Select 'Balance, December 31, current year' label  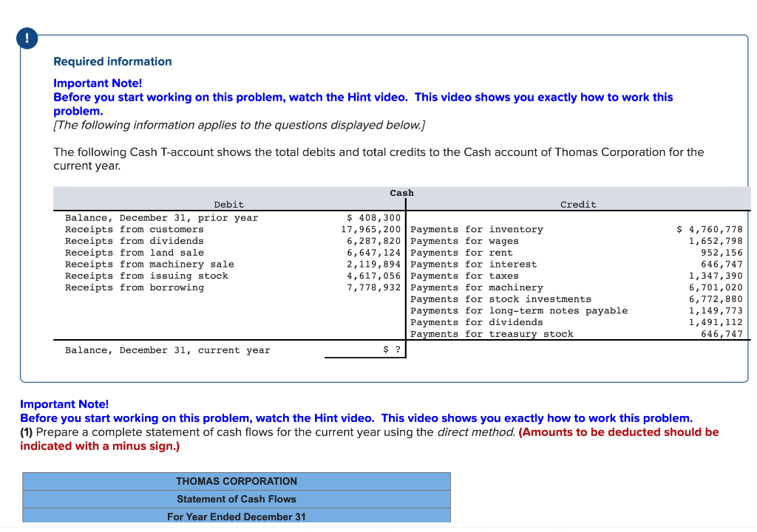coord(168,350)
